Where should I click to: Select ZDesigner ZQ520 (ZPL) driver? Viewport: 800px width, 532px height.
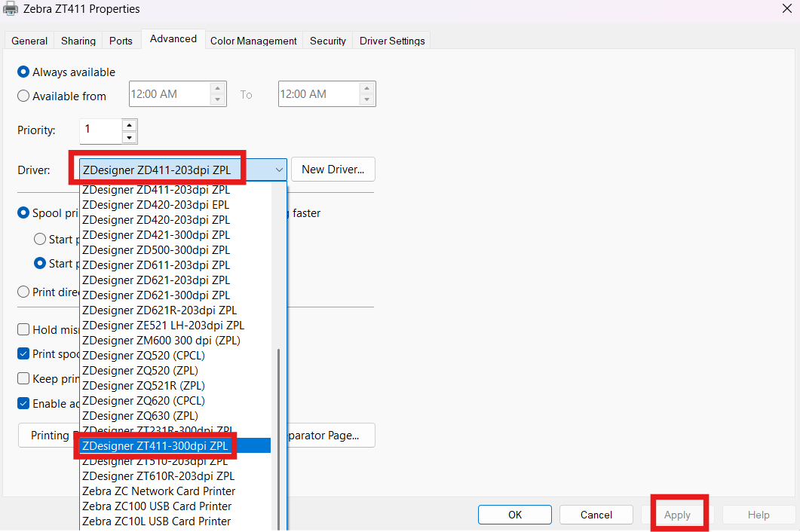pos(176,370)
